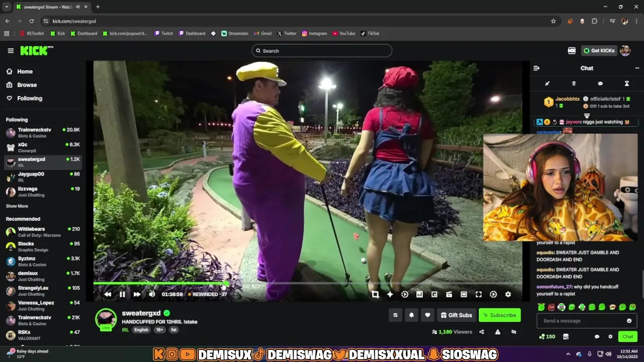Click the Search field
This screenshot has width=644, height=362.
click(322, 51)
